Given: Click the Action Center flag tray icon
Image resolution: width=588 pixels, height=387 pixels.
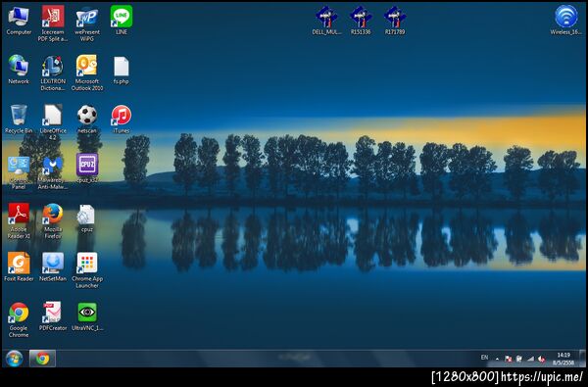Looking at the screenshot, I should [x=508, y=359].
